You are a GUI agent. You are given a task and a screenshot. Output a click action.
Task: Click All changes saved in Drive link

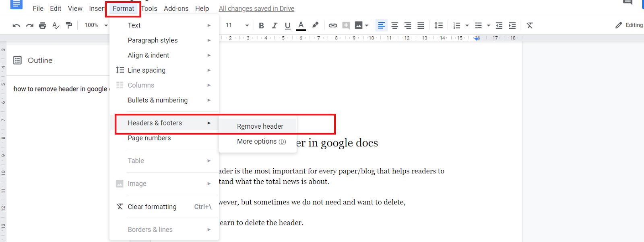pos(256,8)
